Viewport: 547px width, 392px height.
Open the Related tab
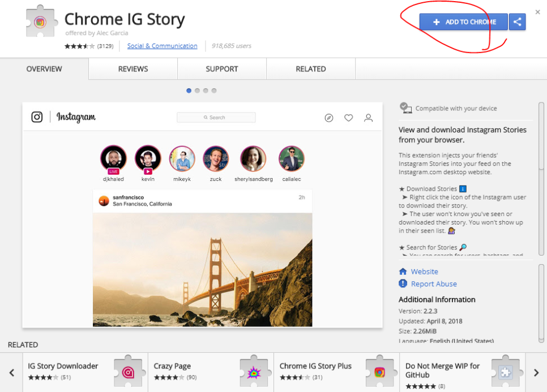(311, 69)
